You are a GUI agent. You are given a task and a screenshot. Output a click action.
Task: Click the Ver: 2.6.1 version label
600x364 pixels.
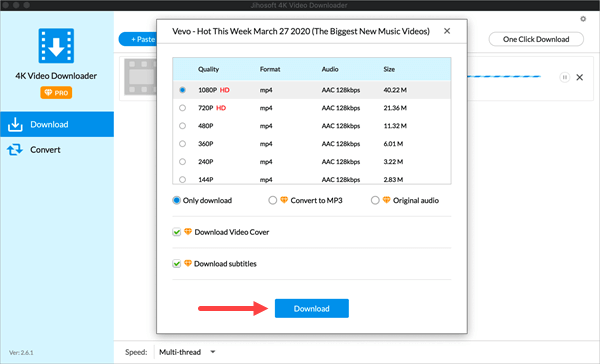coord(21,353)
